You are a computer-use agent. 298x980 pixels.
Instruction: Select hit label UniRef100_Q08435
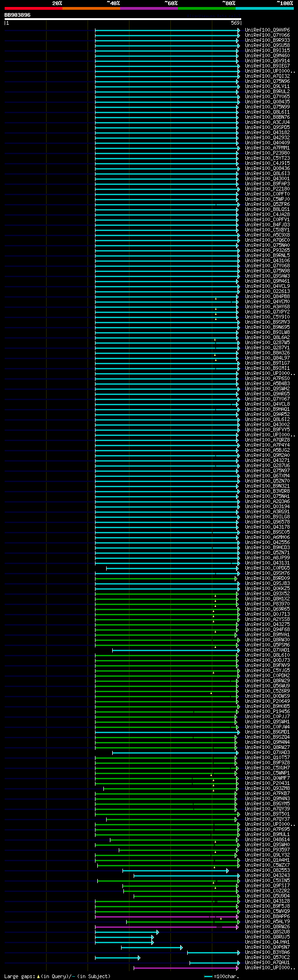267,102
